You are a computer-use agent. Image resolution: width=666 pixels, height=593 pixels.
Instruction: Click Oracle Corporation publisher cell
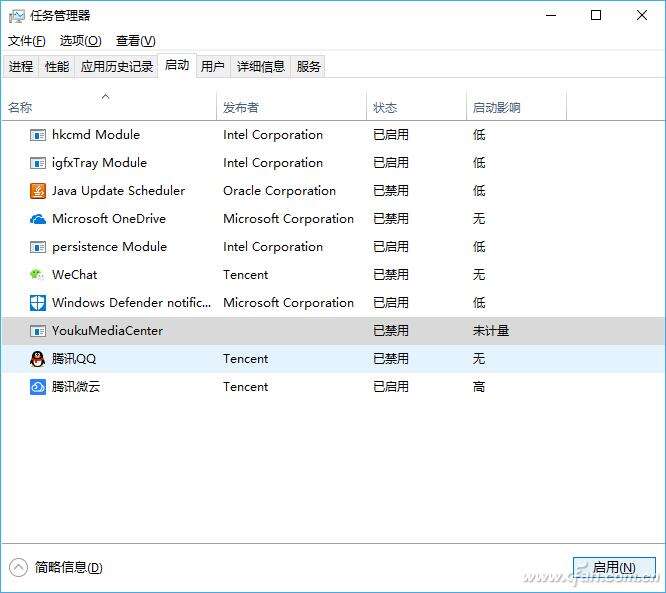coord(279,191)
